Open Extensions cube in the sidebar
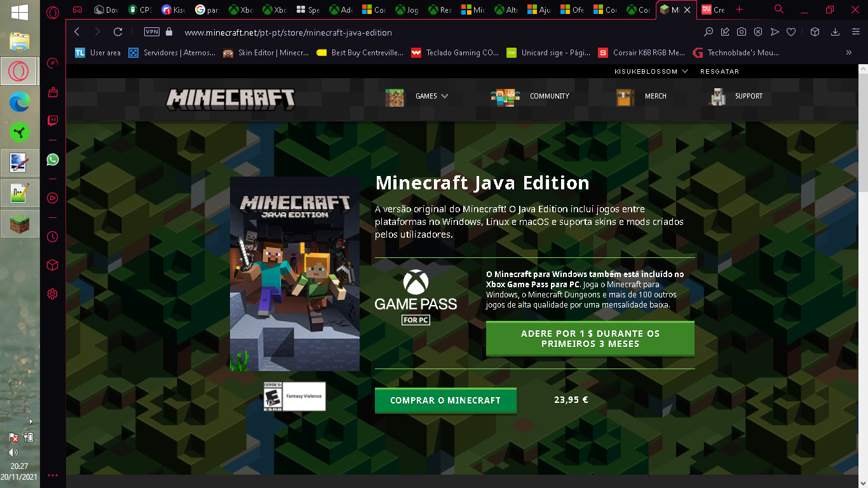This screenshot has width=868, height=488. point(53,264)
